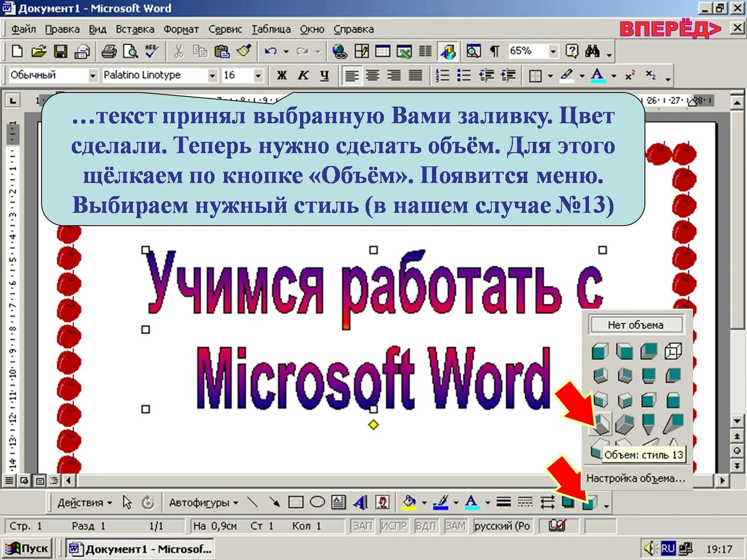Toggle underline Ч formatting

[x=325, y=75]
